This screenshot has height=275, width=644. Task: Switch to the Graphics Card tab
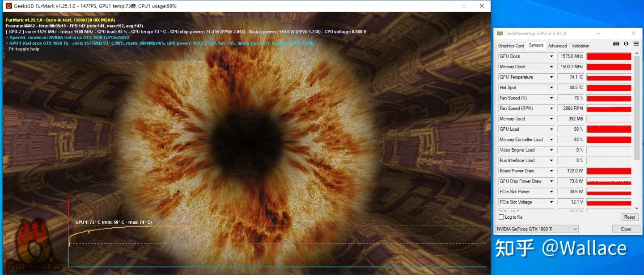pyautogui.click(x=511, y=46)
